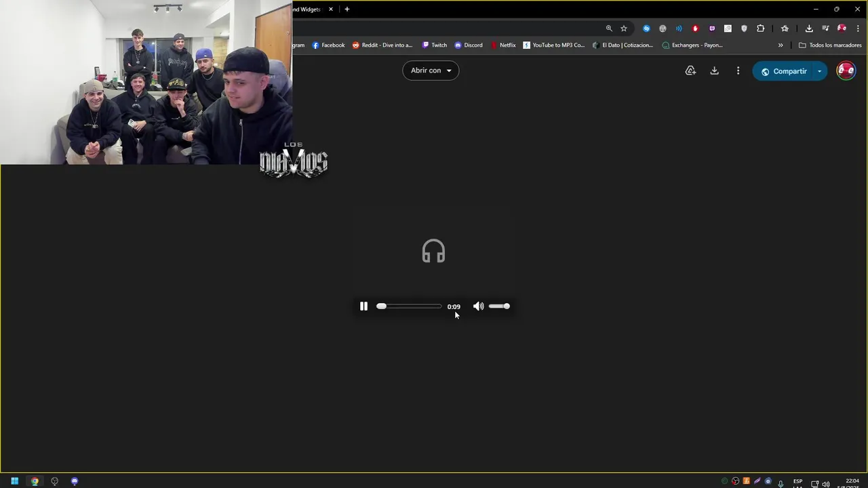Open the El Dato Cotizacion bookmark
The image size is (868, 488).
pyautogui.click(x=622, y=45)
